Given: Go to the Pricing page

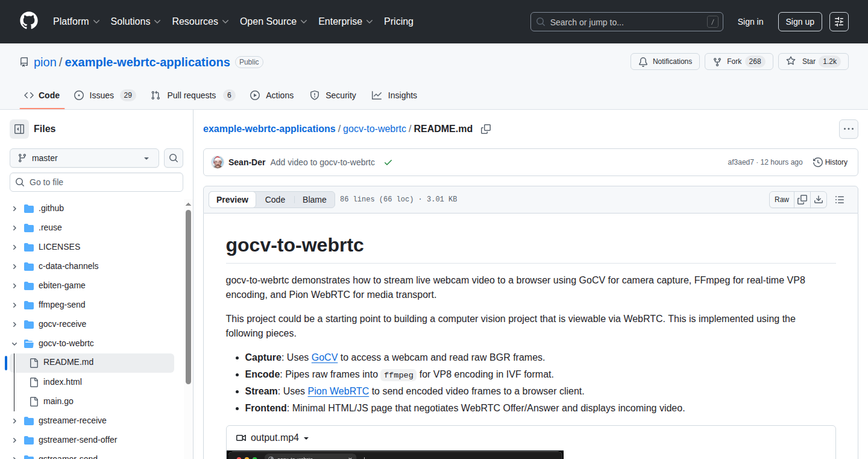Looking at the screenshot, I should click(398, 21).
